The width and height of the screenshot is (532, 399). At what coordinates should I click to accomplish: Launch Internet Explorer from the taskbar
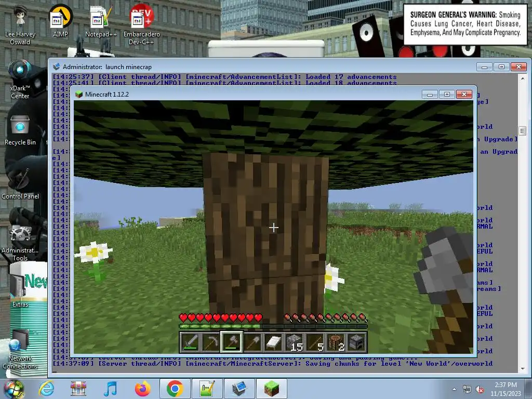pos(46,389)
